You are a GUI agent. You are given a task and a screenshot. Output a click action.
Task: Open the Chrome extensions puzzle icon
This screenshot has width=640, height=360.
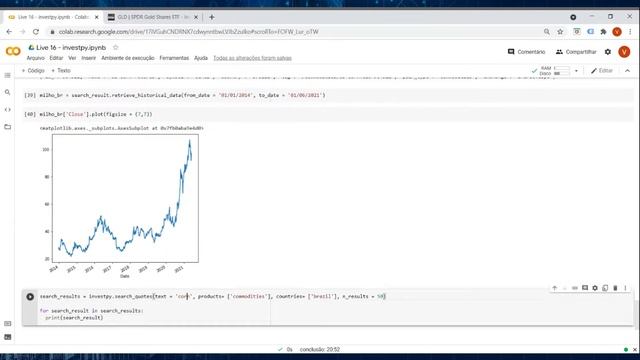pos(604,32)
